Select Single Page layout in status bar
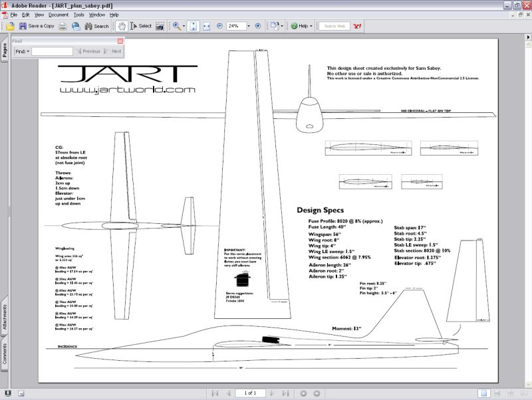Image resolution: width=532 pixels, height=400 pixels. [484, 393]
